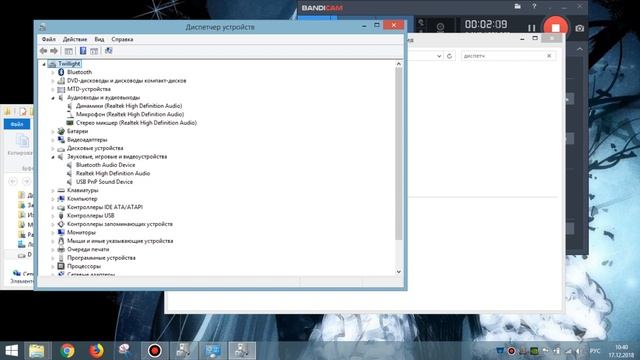Click the Bandicam help question mark

coord(534,7)
